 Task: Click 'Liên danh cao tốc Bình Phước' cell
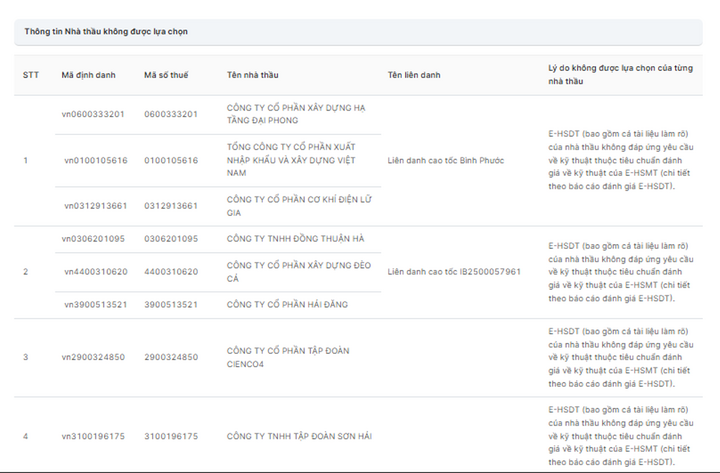coord(443,160)
